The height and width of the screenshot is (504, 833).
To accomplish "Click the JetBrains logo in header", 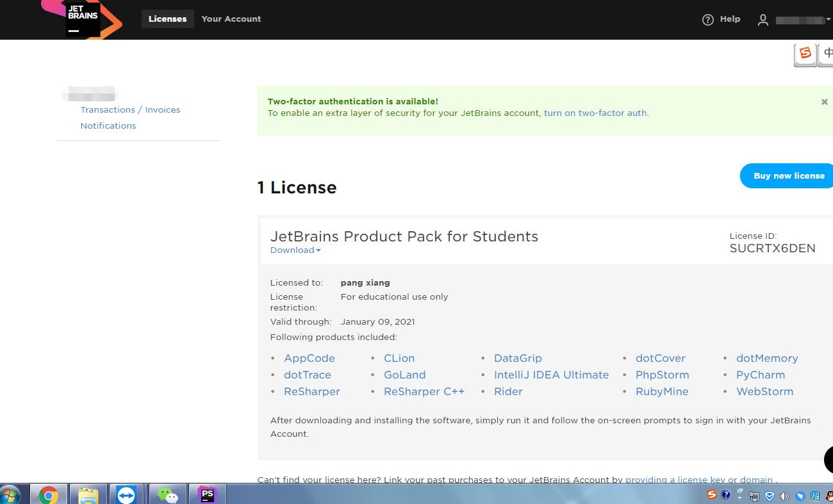I will 82,19.
